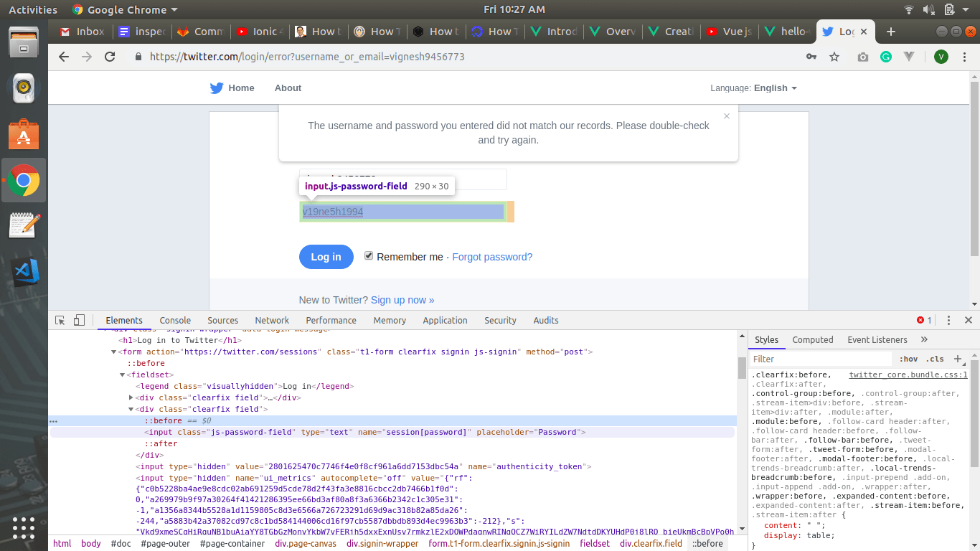Viewport: 980px width, 551px height.
Task: Click the Vue devtools extension icon
Action: [909, 57]
